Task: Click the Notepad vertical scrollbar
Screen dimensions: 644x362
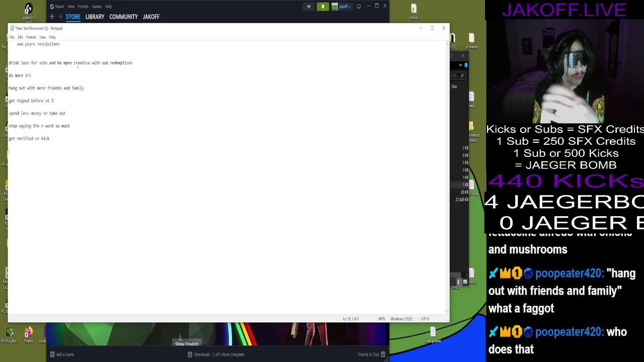Action: [x=447, y=177]
